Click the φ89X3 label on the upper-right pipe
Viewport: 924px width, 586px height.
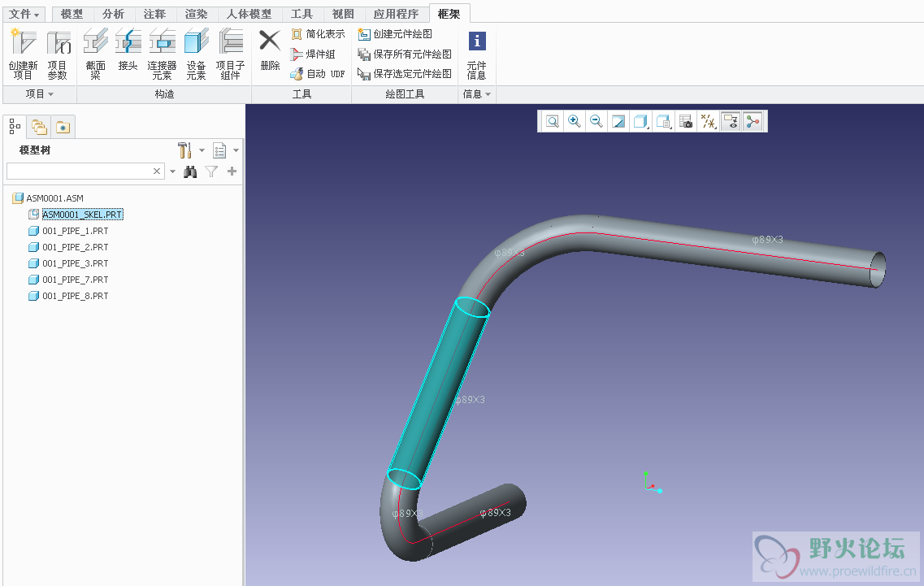pyautogui.click(x=767, y=239)
